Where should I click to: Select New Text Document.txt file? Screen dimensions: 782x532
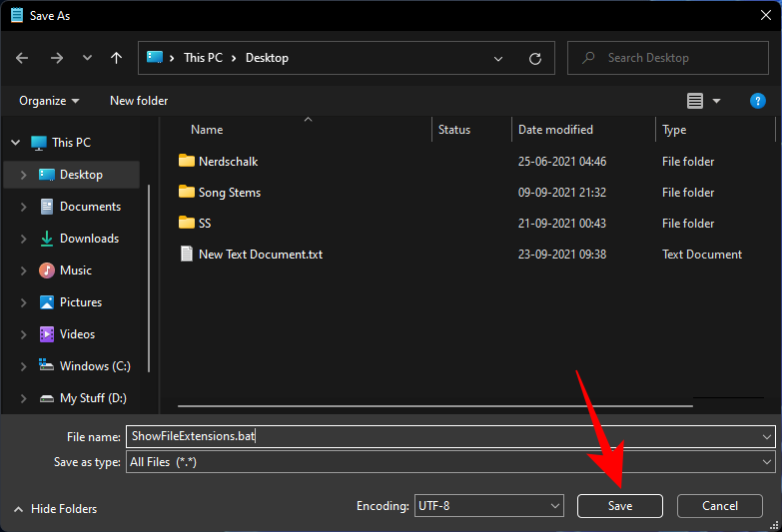tap(261, 255)
